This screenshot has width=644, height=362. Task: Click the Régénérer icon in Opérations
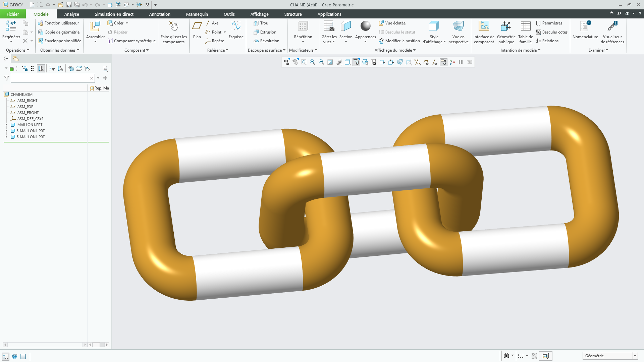click(11, 26)
